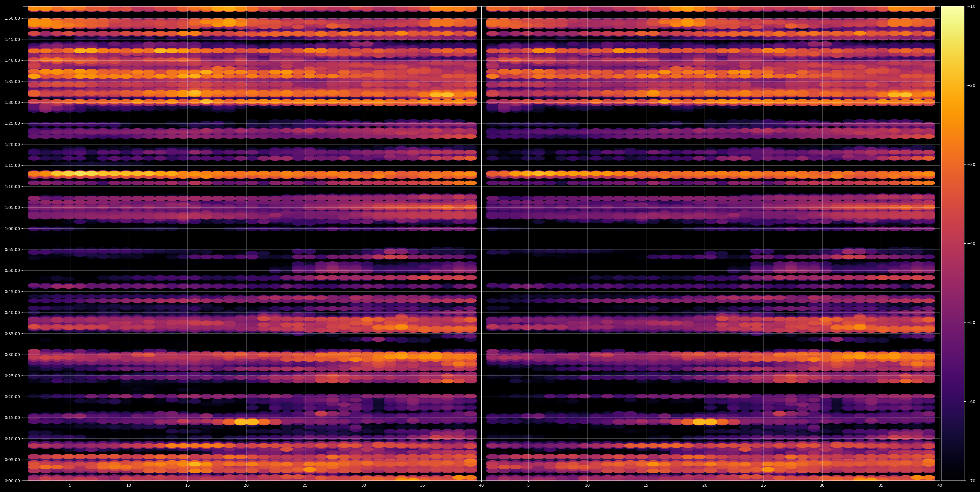The image size is (980, 492).
Task: Click the 1:45:00 time axis label
Action: click(x=12, y=39)
